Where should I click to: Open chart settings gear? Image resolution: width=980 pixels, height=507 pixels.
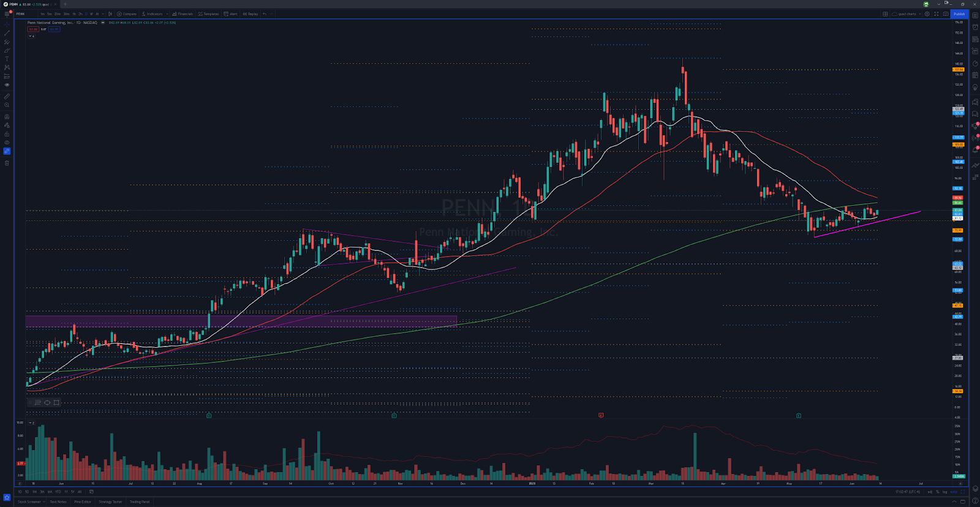tap(927, 13)
